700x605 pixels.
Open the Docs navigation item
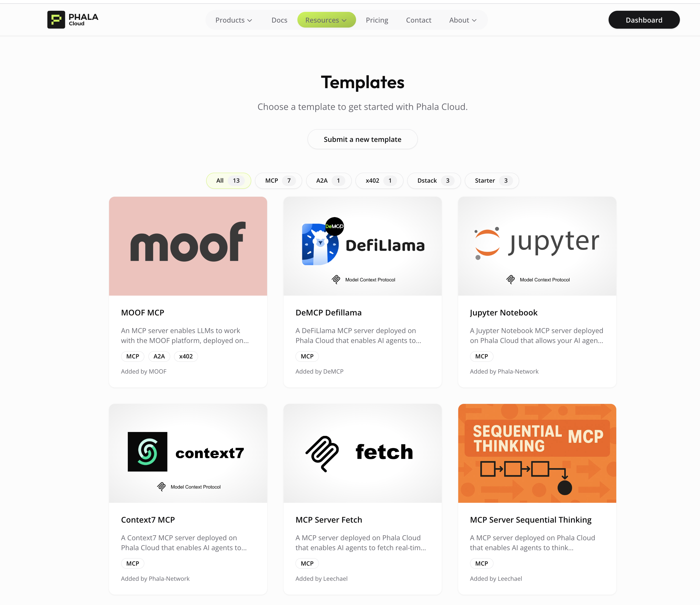tap(280, 20)
